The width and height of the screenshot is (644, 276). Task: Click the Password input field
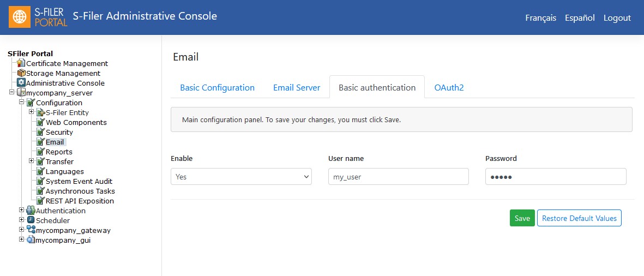click(x=556, y=177)
